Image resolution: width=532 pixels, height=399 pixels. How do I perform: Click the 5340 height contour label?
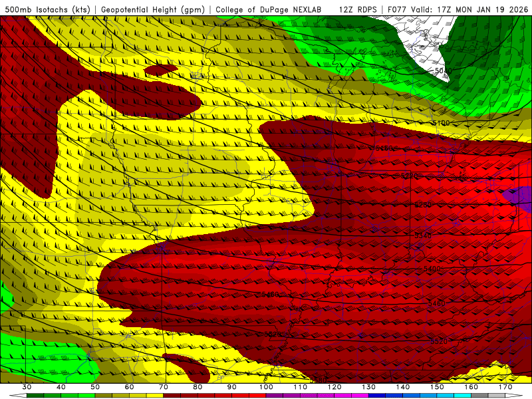423,235
